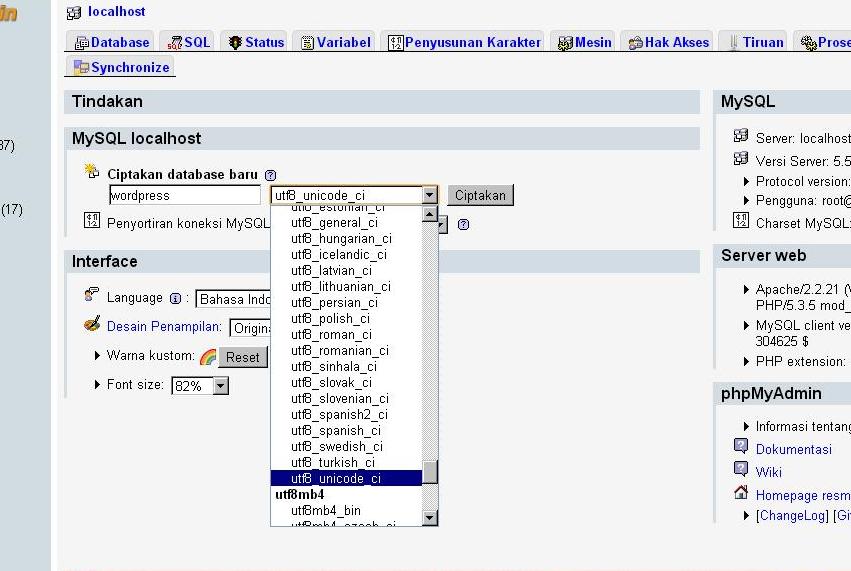851x571 pixels.
Task: Open the SQL tab
Action: click(x=188, y=42)
